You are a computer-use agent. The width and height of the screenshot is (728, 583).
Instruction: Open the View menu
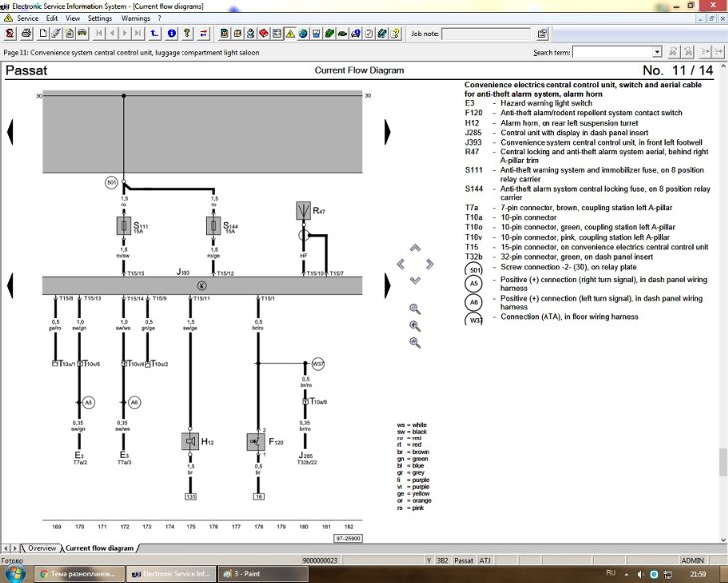coord(73,18)
